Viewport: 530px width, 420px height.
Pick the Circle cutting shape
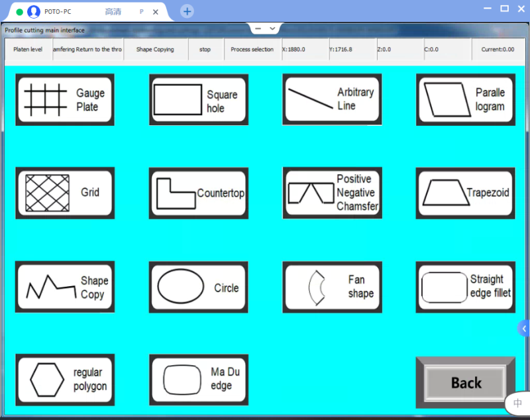click(199, 287)
